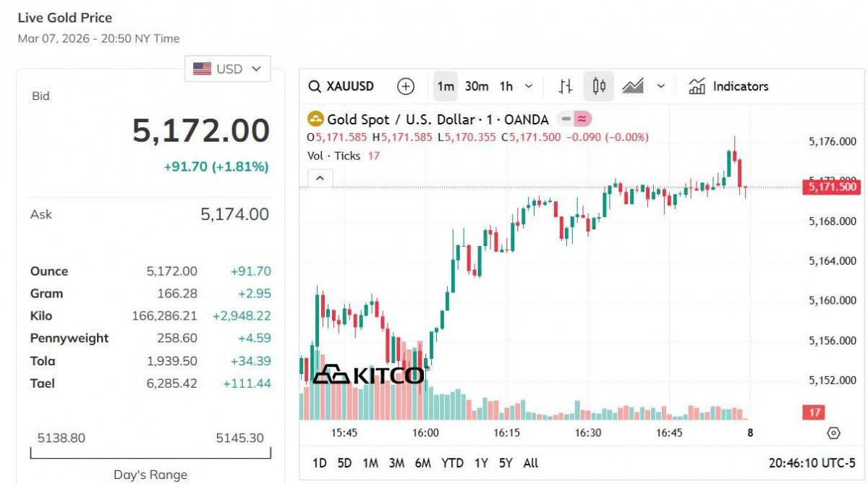Click the gold bars symbol logo
The image size is (868, 484).
click(315, 119)
